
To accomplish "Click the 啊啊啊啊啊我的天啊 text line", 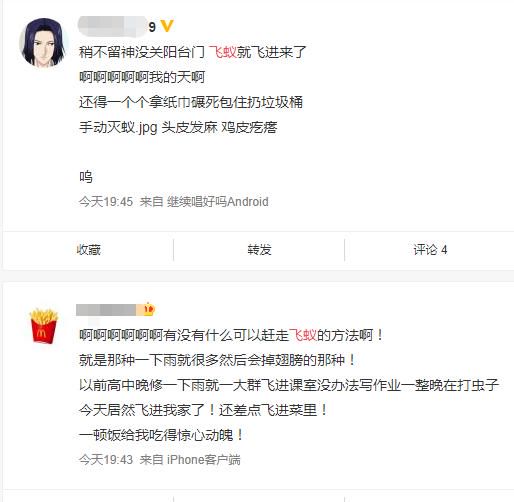I will 142,77.
